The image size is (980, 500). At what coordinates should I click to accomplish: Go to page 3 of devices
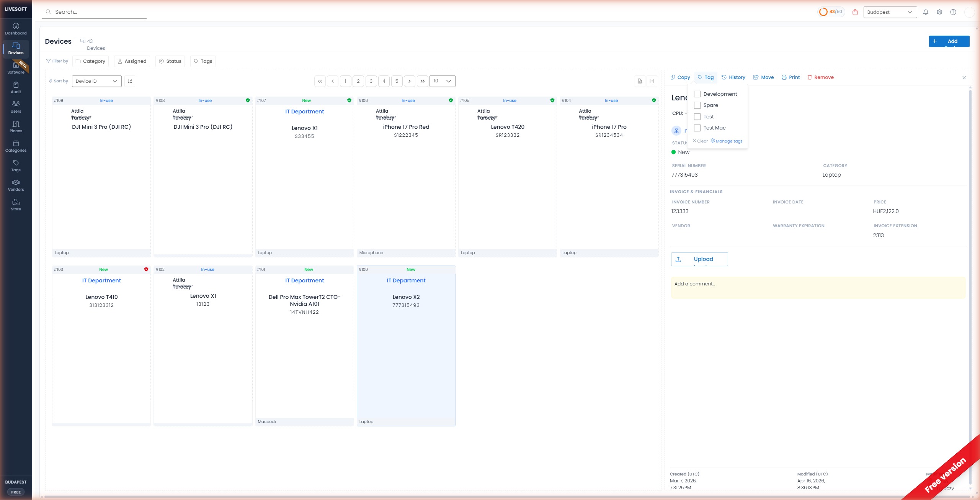tap(371, 81)
